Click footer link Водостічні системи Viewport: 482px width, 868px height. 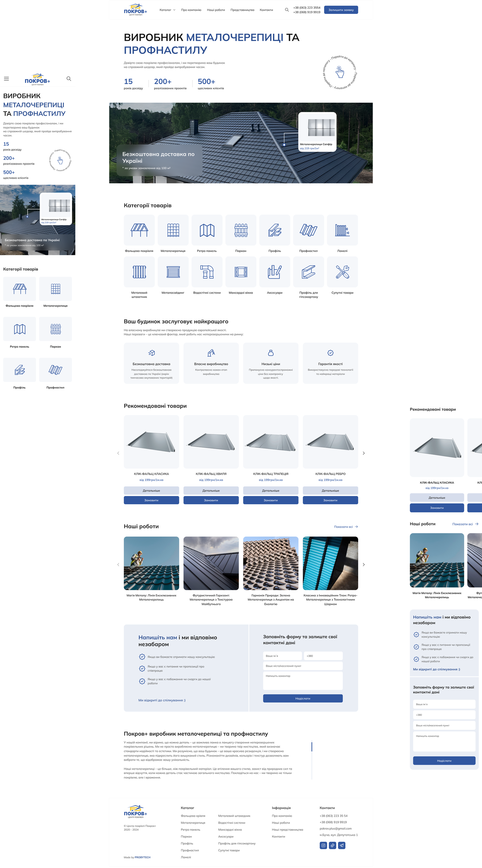pyautogui.click(x=232, y=822)
